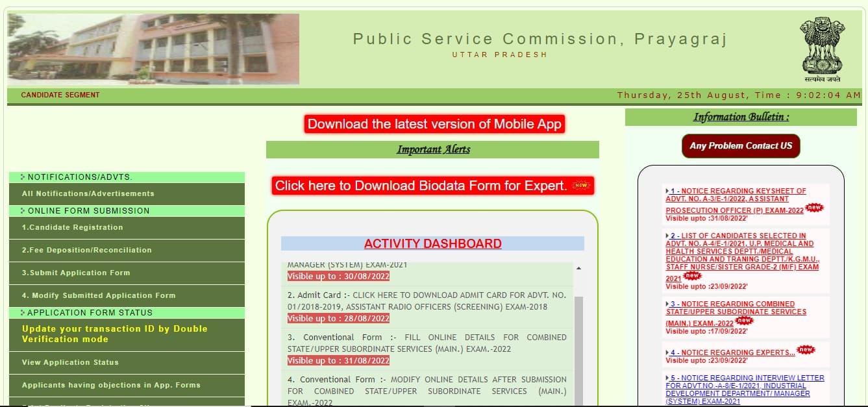Click the 'Any Problem Contact US' button
This screenshot has height=407, width=868.
click(740, 146)
